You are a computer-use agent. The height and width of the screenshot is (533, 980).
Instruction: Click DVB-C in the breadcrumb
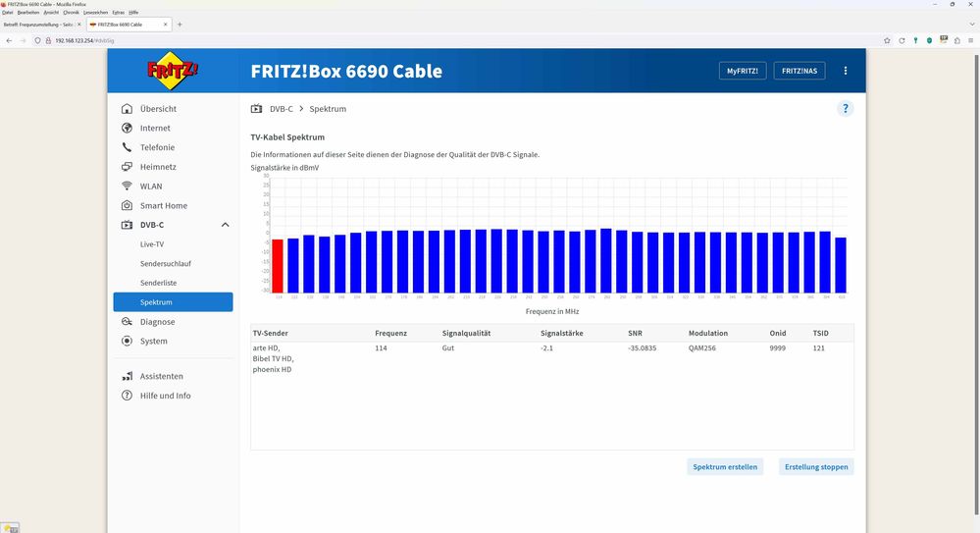click(x=282, y=109)
